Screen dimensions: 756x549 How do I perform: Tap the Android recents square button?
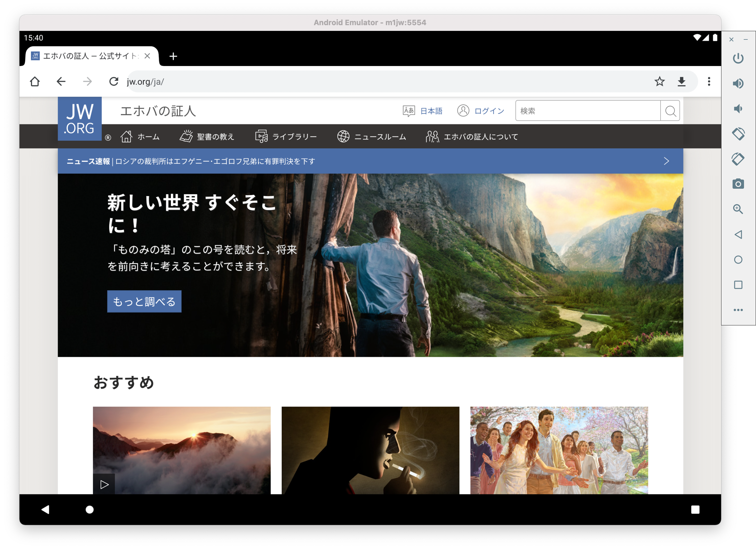click(695, 509)
